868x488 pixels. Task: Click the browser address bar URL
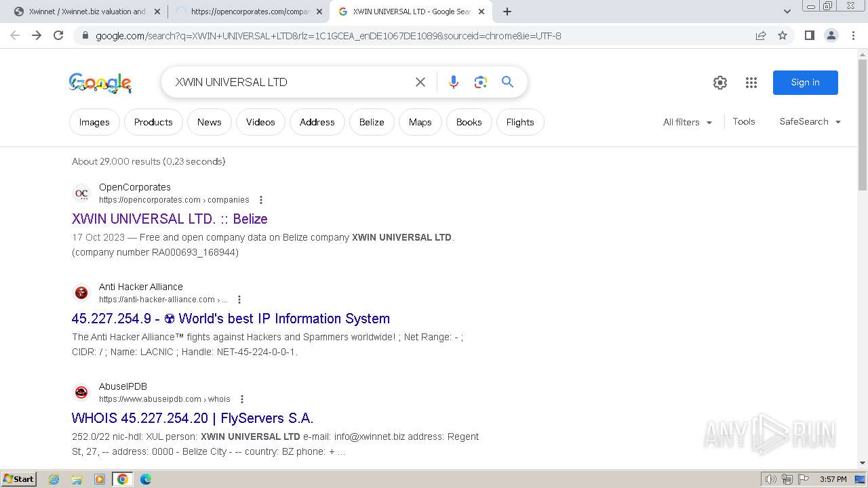[x=328, y=35]
